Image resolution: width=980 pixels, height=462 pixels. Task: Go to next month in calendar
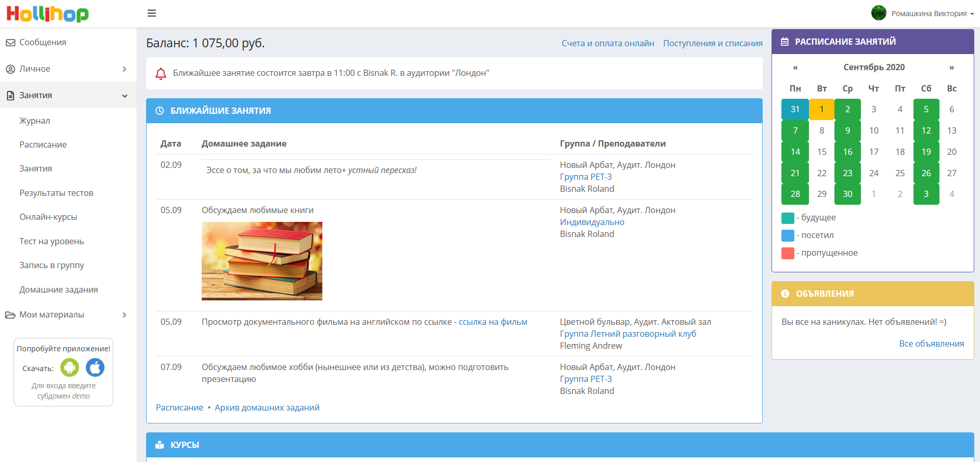pos(951,68)
